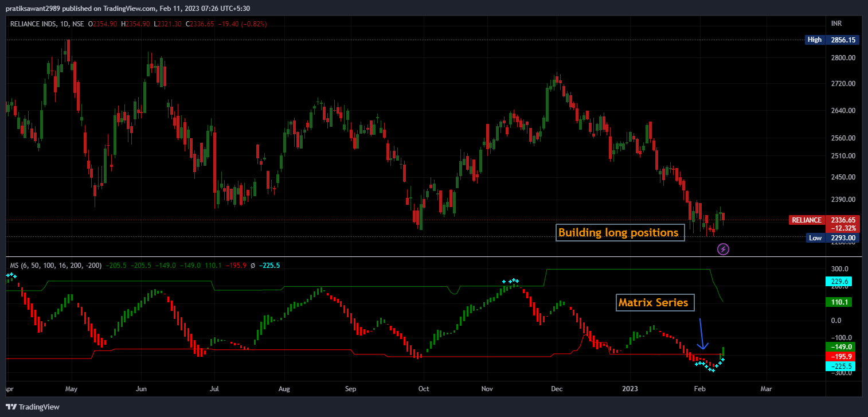Click the Jun label on time axis

pos(142,389)
